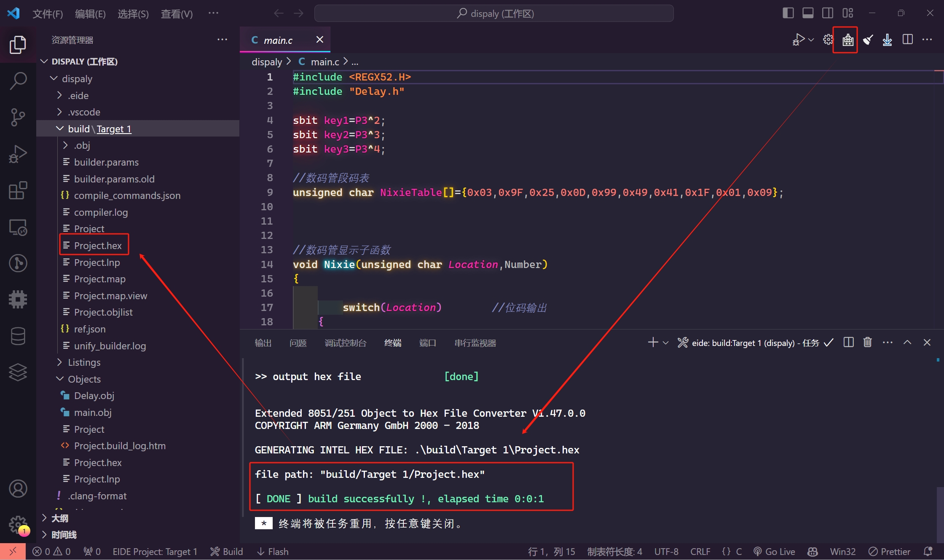Switch to the 端口 panel tab
Screen dimensions: 944x560
point(427,343)
